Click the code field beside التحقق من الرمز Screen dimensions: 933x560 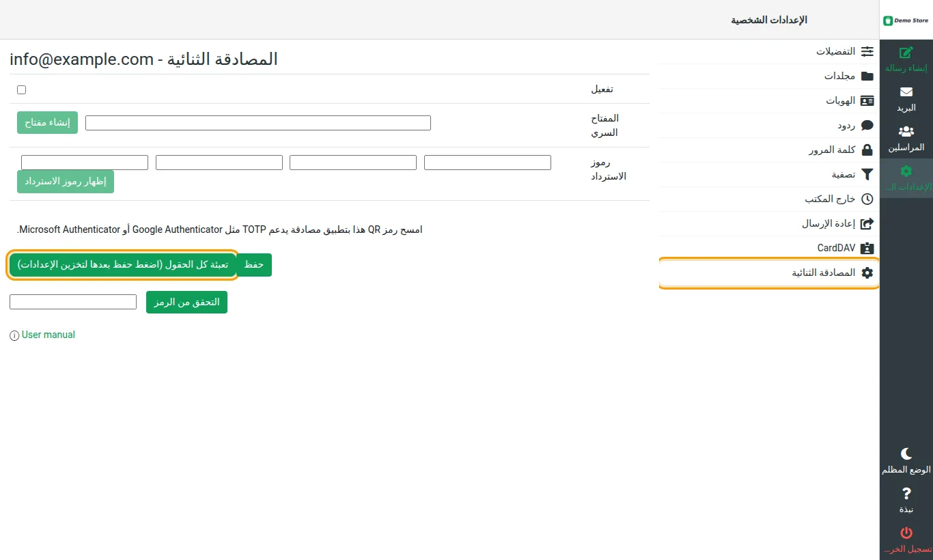click(73, 302)
